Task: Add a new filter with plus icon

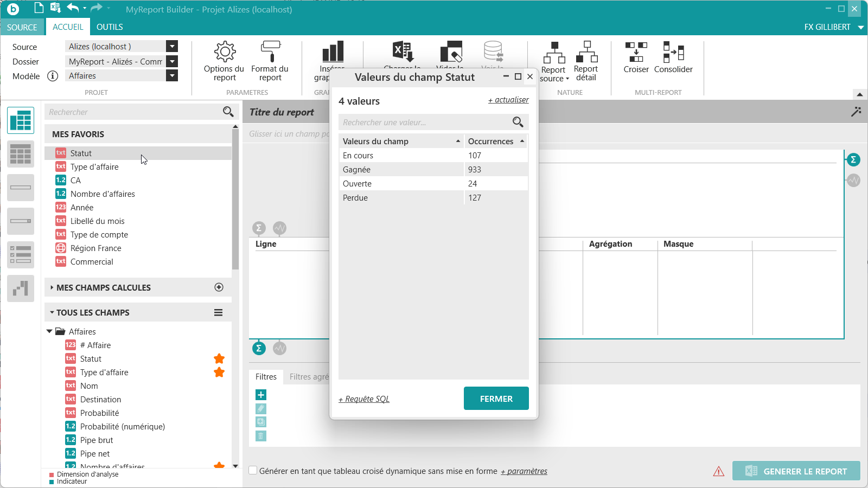Action: 261,395
